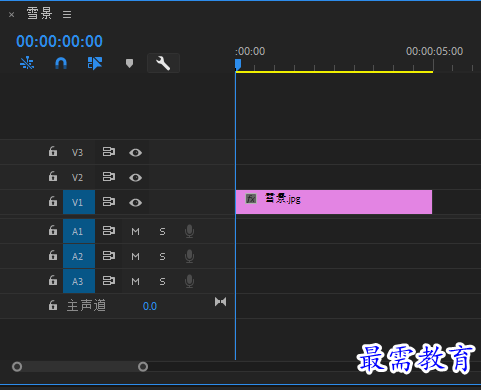This screenshot has width=481, height=390.
Task: Toggle sync lock for A3
Action: tap(109, 281)
